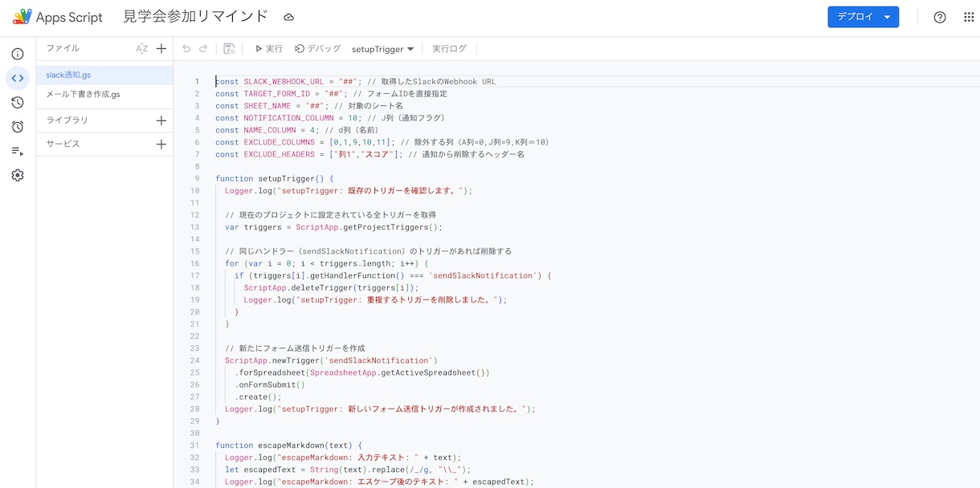Add a service with the plus icon

[x=161, y=144]
